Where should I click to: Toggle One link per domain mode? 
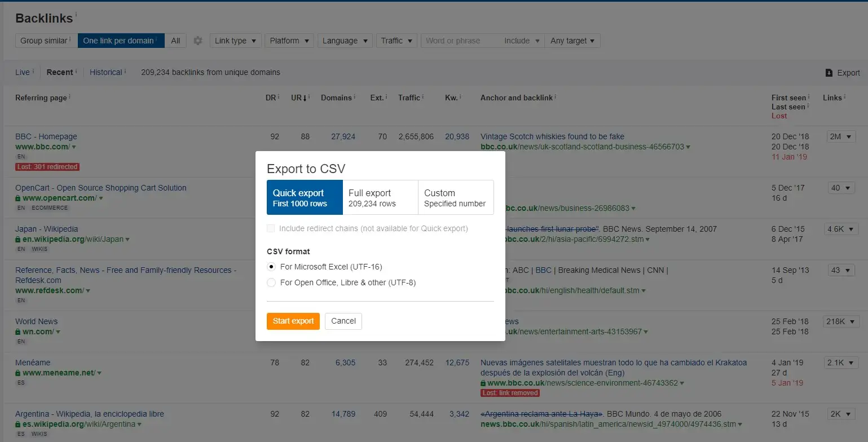pyautogui.click(x=121, y=41)
